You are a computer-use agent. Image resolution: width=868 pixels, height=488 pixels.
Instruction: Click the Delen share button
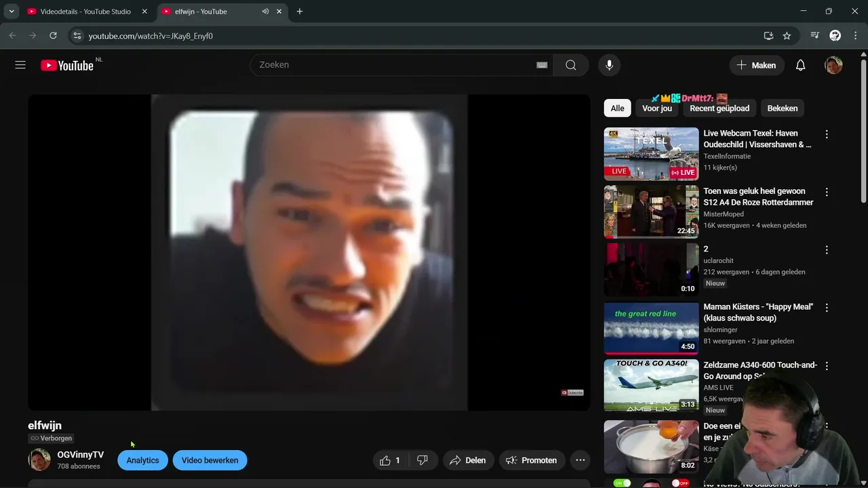coord(468,460)
